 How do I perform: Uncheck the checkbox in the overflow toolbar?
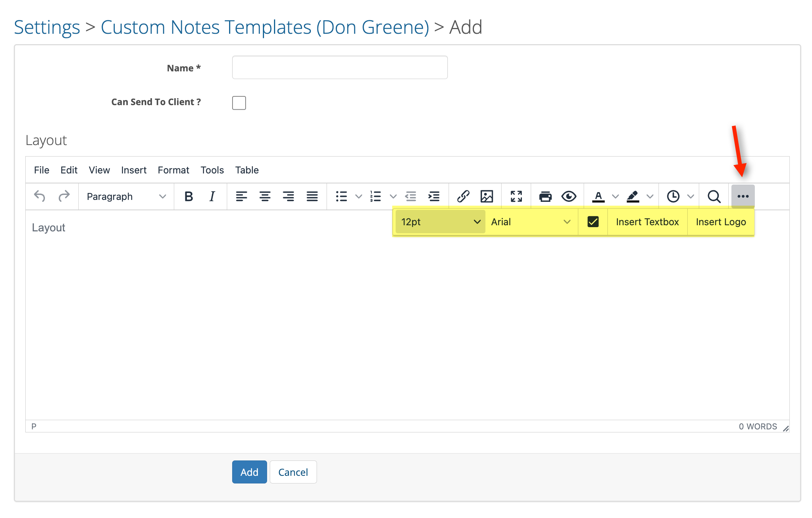coord(593,222)
